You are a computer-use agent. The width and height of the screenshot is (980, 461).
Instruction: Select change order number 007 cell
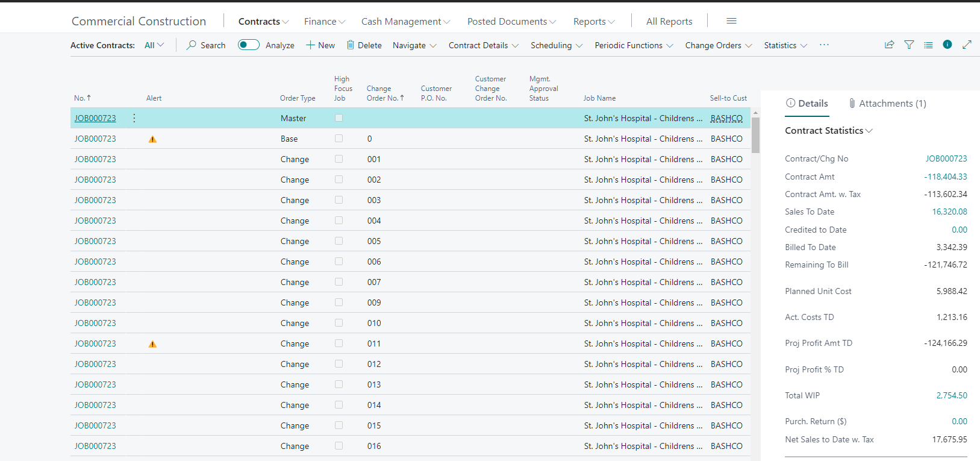click(374, 282)
